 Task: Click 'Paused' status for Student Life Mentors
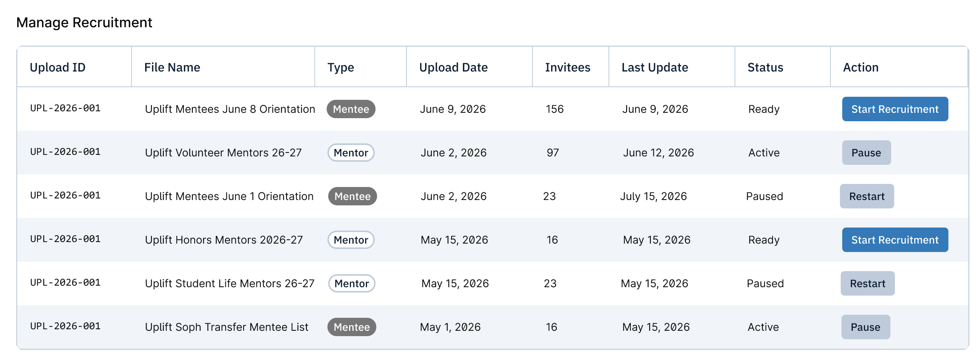tap(765, 283)
